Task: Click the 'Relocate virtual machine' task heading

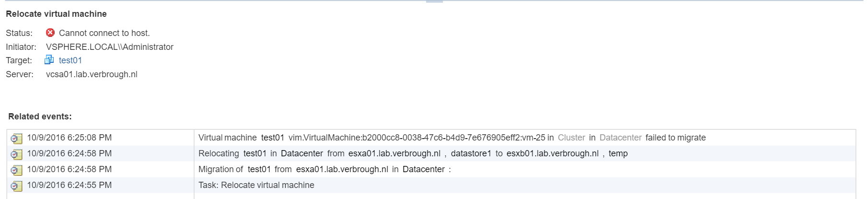Action: (56, 14)
